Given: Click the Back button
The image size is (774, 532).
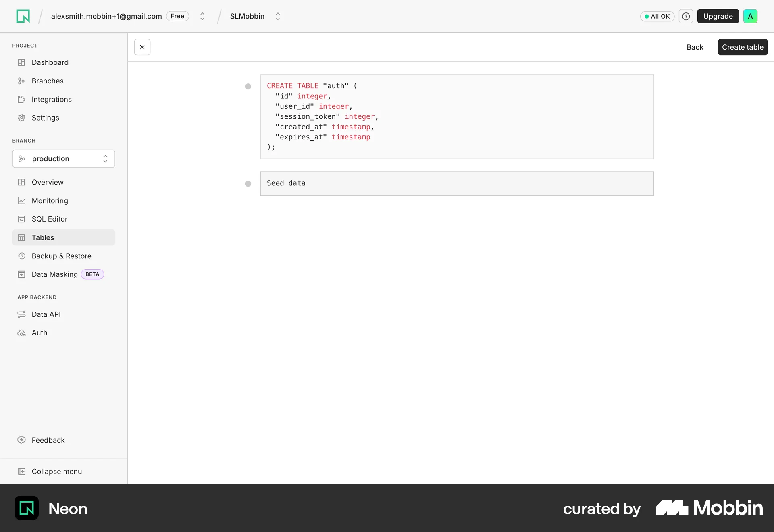Looking at the screenshot, I should [x=695, y=47].
